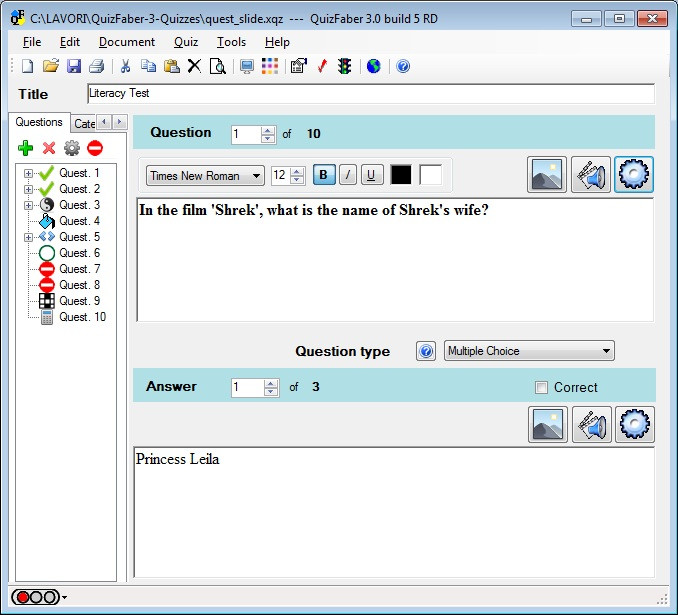Open the colored grid toolbar icon
The height and width of the screenshot is (615, 678).
point(270,66)
